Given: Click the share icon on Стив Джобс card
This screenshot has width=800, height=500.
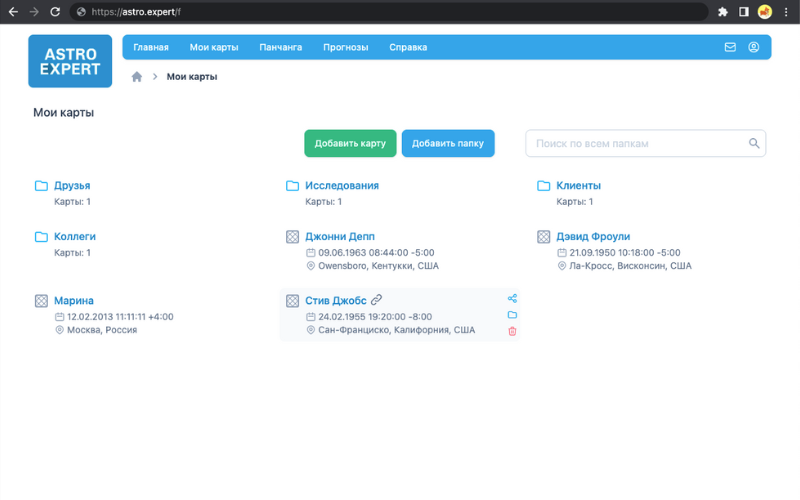Looking at the screenshot, I should point(512,299).
